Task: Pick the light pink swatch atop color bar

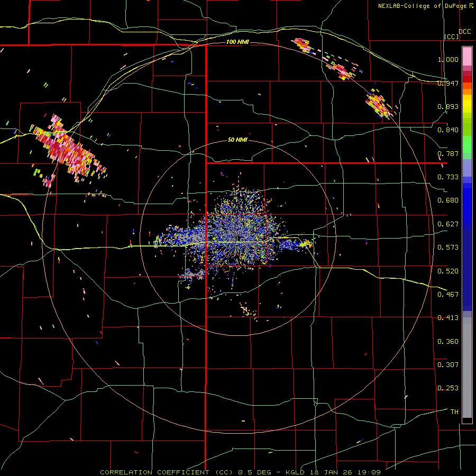Action: pyautogui.click(x=467, y=56)
